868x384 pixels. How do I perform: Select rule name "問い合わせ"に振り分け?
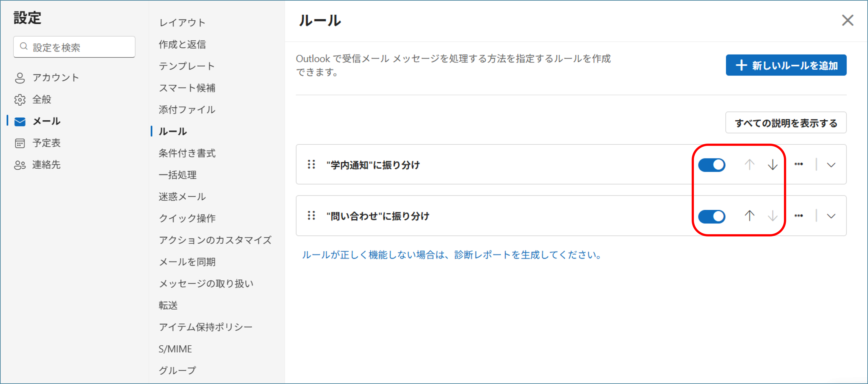tap(378, 216)
